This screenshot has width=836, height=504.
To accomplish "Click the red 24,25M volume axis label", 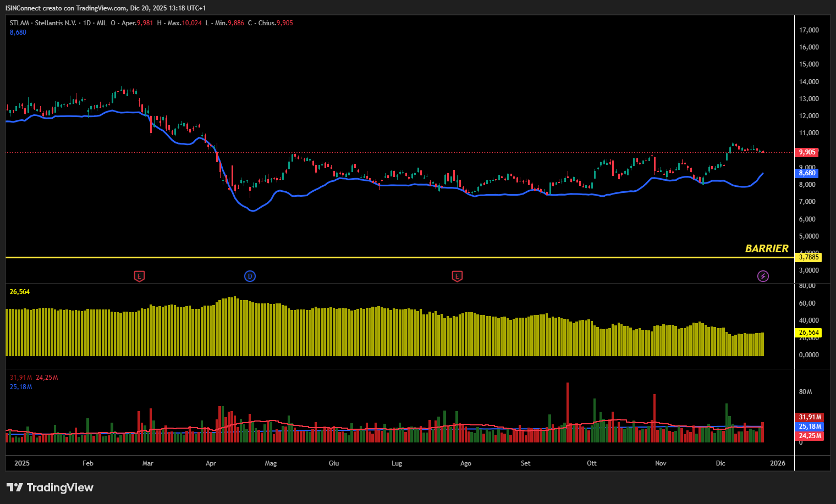I will pos(810,436).
